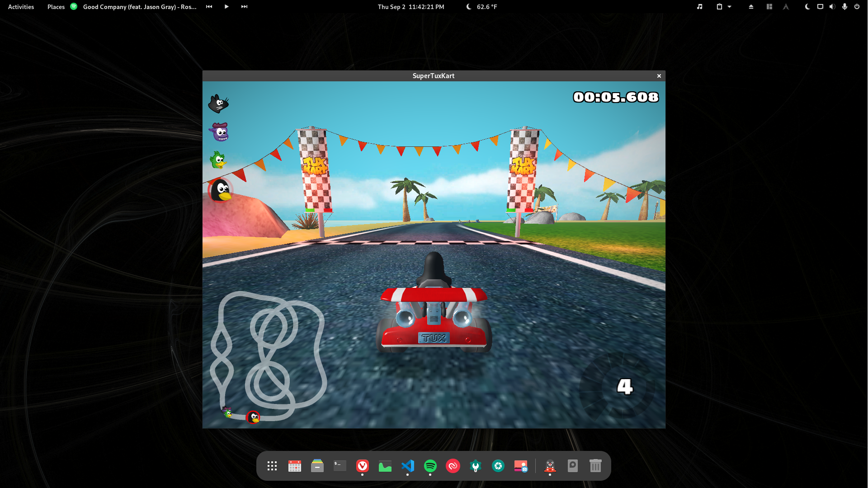
Task: Play the current song from top bar
Action: click(226, 7)
